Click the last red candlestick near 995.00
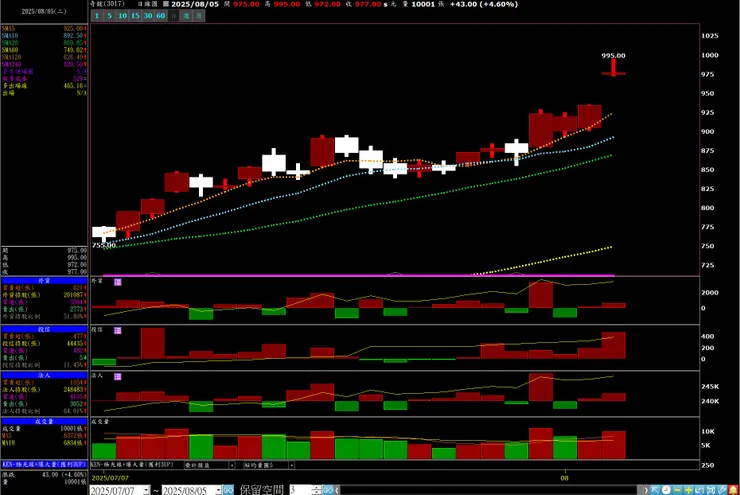The width and height of the screenshot is (740, 495). coord(614,68)
